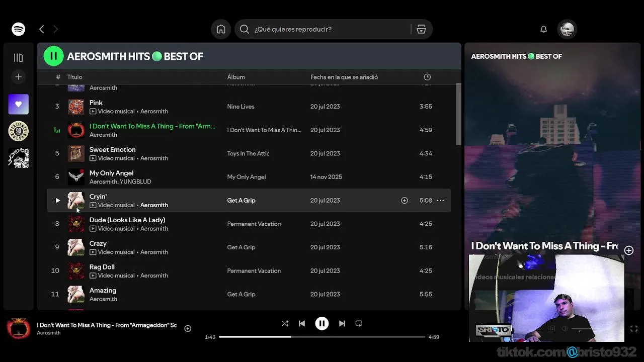The height and width of the screenshot is (362, 644).
Task: Sort by Título column header
Action: 74,77
